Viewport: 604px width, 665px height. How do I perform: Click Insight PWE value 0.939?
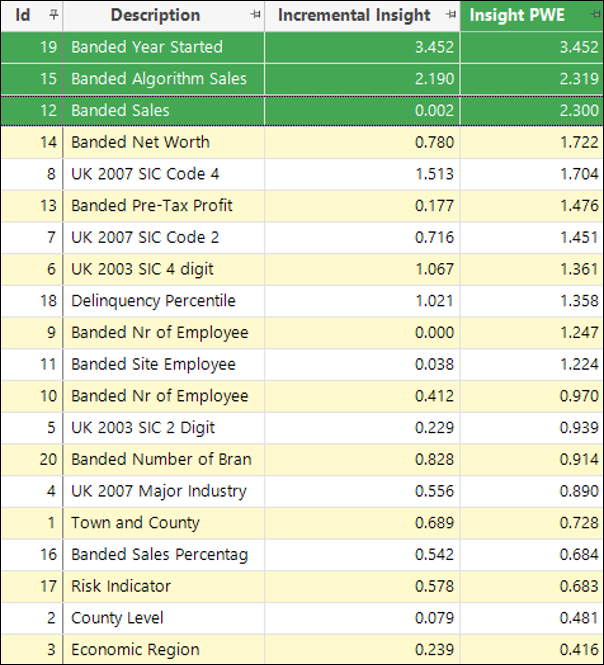pyautogui.click(x=579, y=428)
